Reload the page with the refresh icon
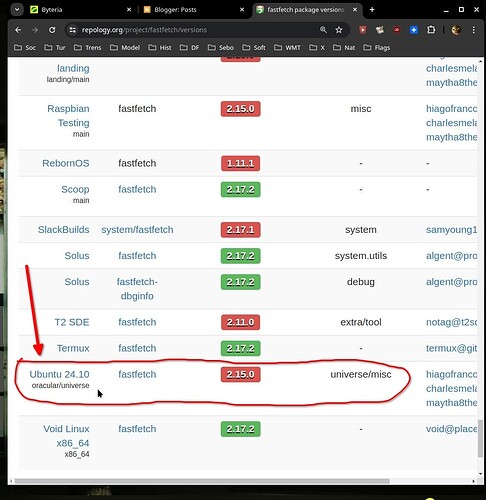 [x=52, y=30]
